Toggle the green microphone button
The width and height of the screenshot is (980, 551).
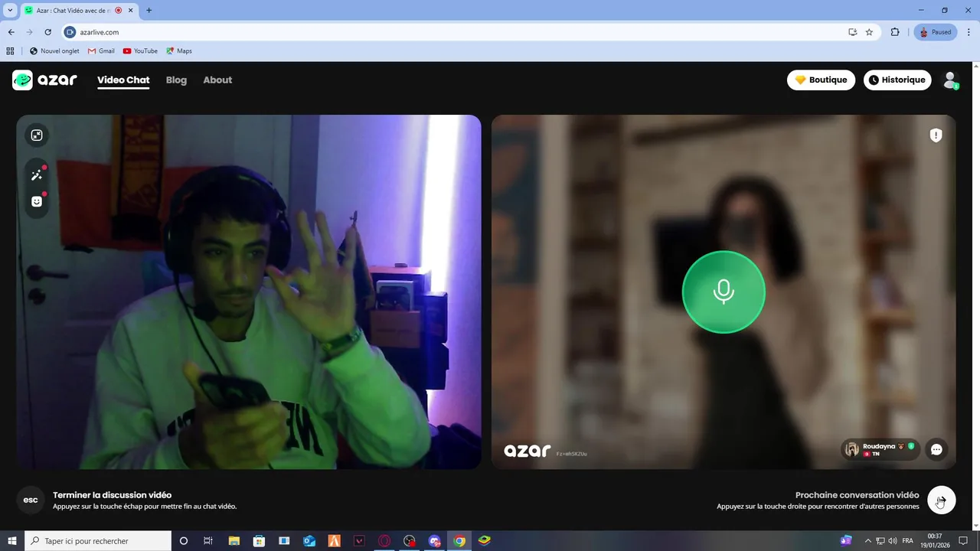(724, 292)
